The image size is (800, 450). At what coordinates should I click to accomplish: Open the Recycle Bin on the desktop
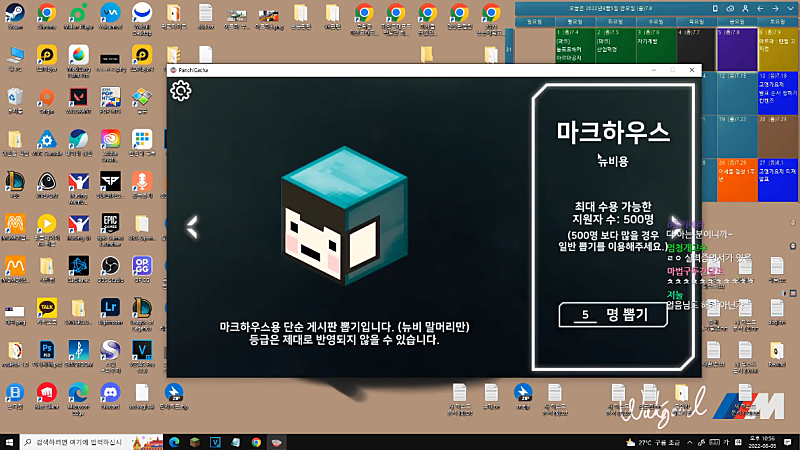pyautogui.click(x=15, y=101)
